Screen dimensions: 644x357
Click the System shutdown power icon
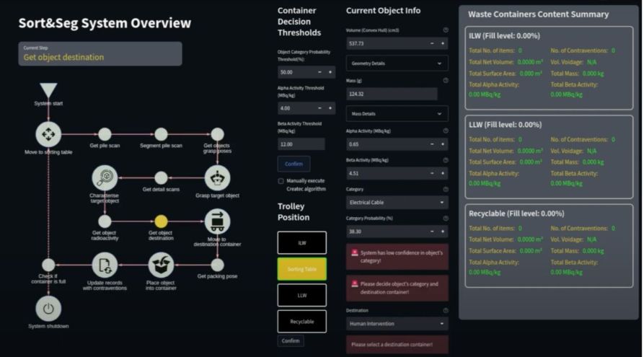click(48, 309)
